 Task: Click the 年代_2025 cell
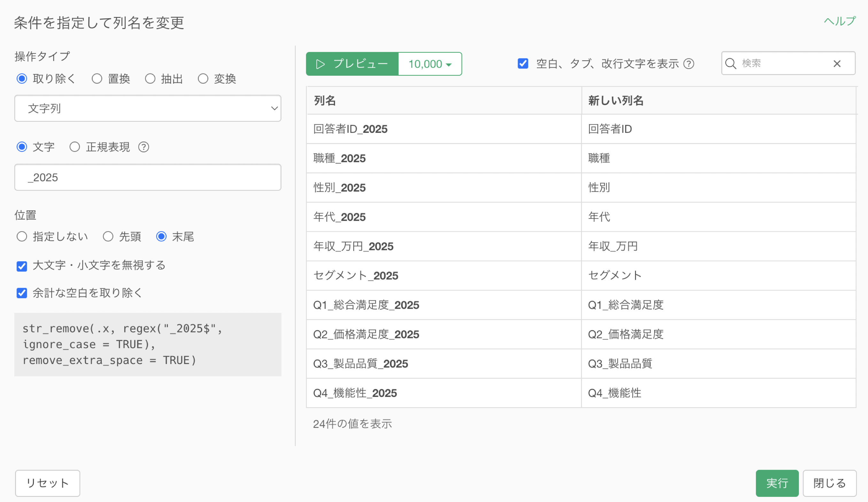point(444,217)
